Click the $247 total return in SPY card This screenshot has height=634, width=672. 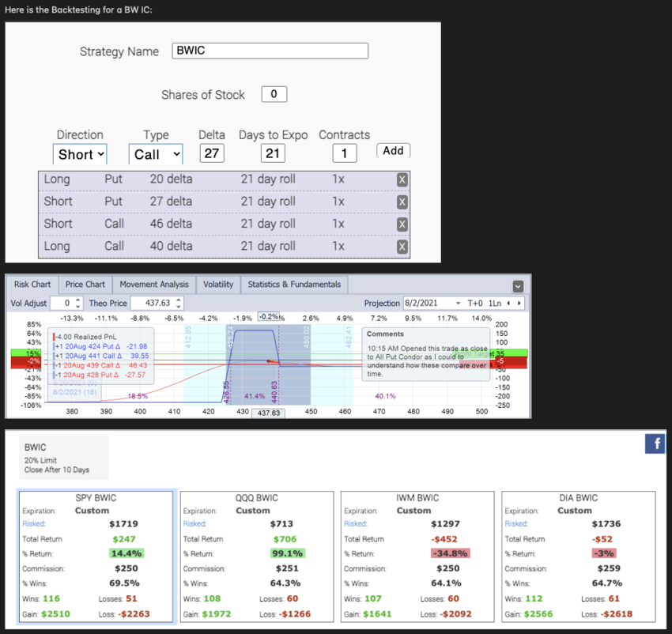click(124, 539)
